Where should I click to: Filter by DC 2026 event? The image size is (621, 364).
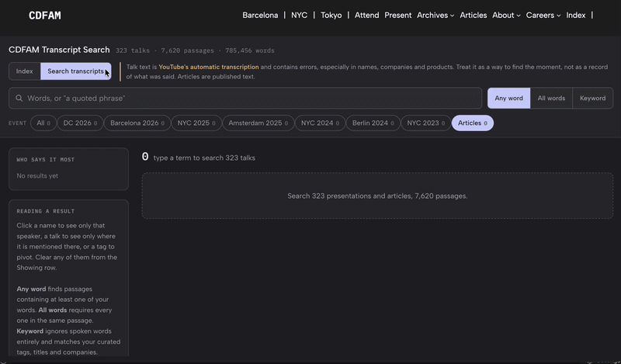pyautogui.click(x=80, y=123)
